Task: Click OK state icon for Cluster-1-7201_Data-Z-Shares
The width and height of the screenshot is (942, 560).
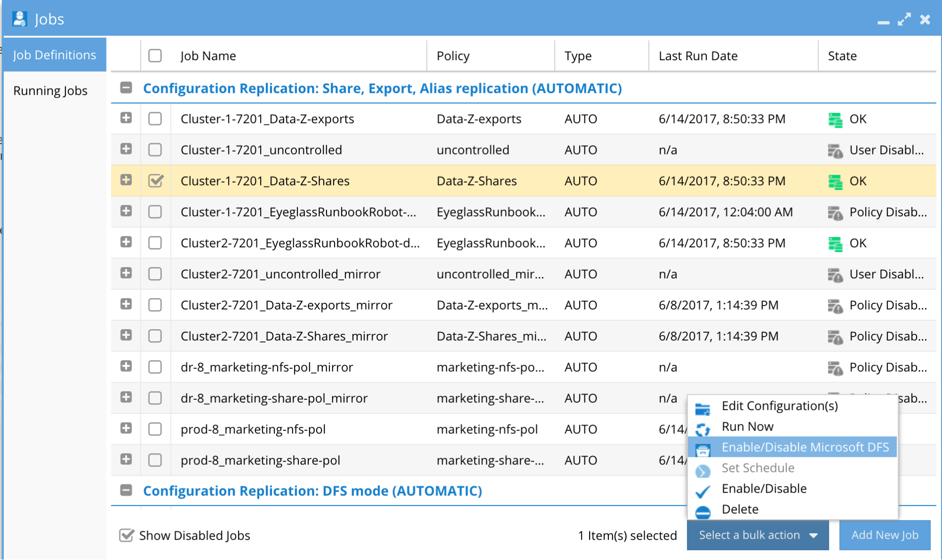Action: tap(835, 182)
